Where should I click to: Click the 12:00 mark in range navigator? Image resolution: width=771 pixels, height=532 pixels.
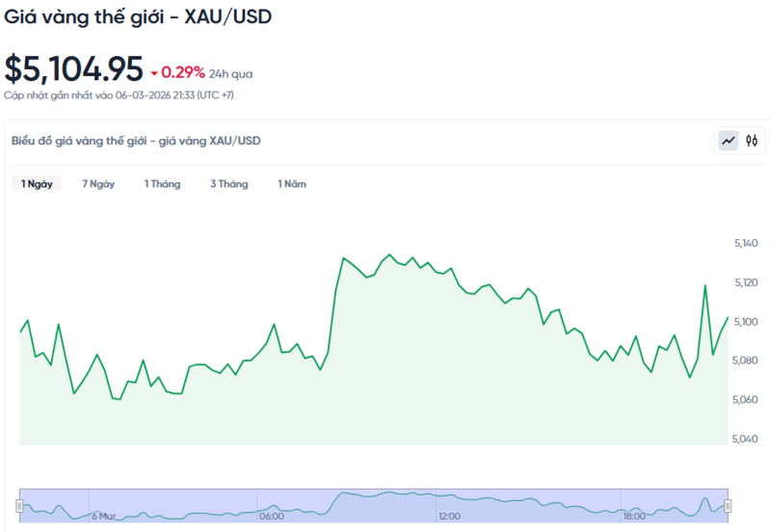click(449, 517)
